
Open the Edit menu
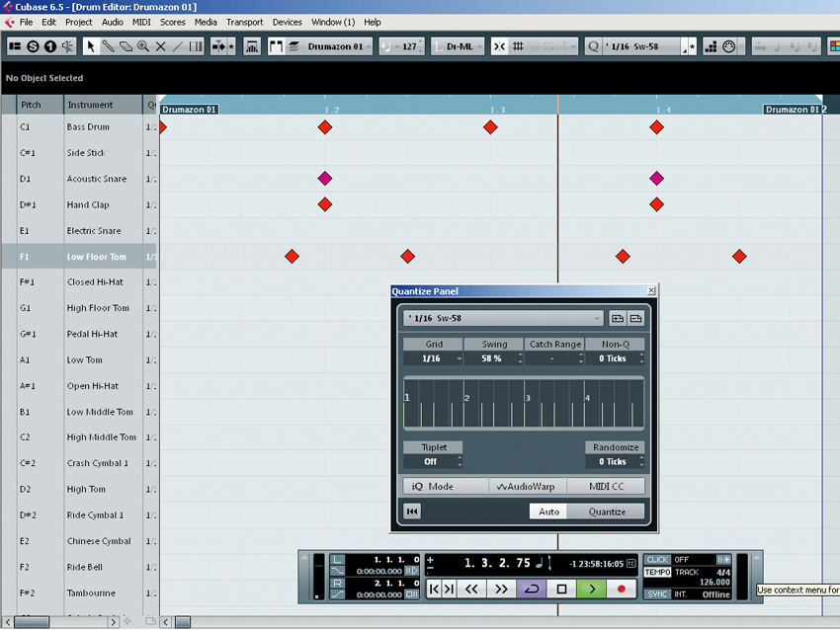(48, 22)
